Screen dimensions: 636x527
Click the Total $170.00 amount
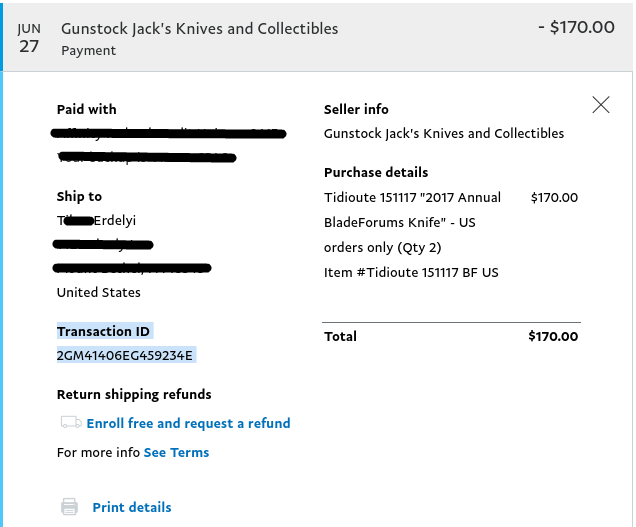click(552, 336)
